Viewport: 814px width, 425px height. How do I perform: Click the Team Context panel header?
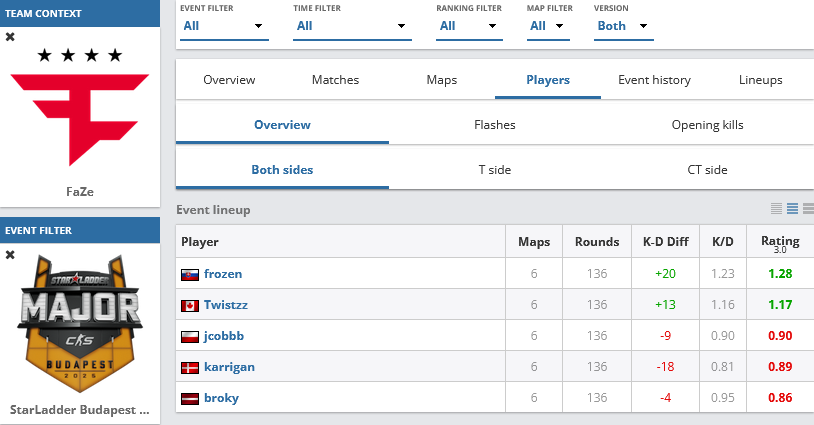[80, 13]
